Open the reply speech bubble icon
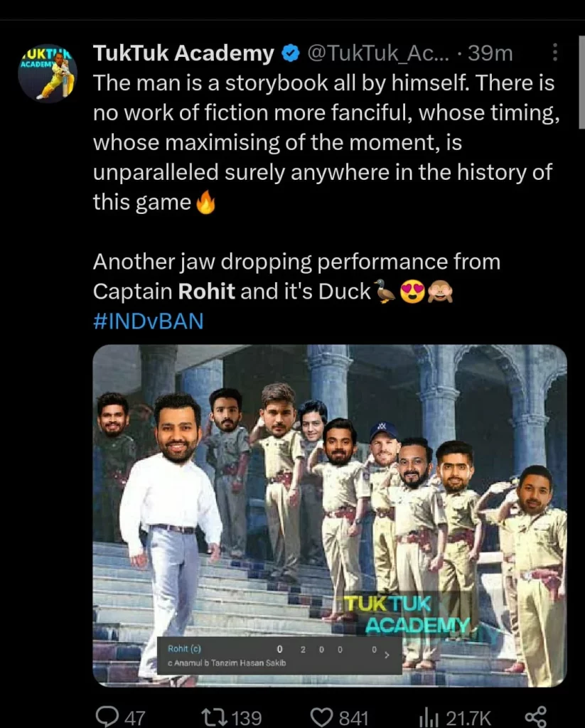Image resolution: width=585 pixels, height=728 pixels. [107, 717]
